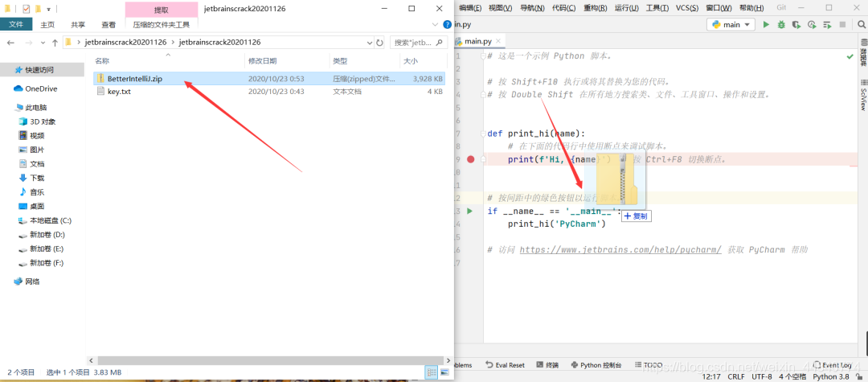
Task: Open the 代码(C) menu
Action: coord(563,8)
